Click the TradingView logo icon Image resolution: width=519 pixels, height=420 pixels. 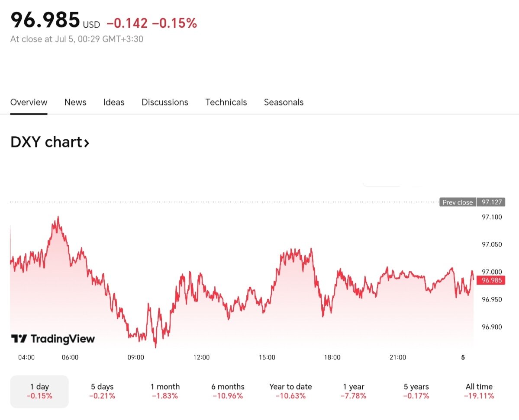[x=19, y=339]
